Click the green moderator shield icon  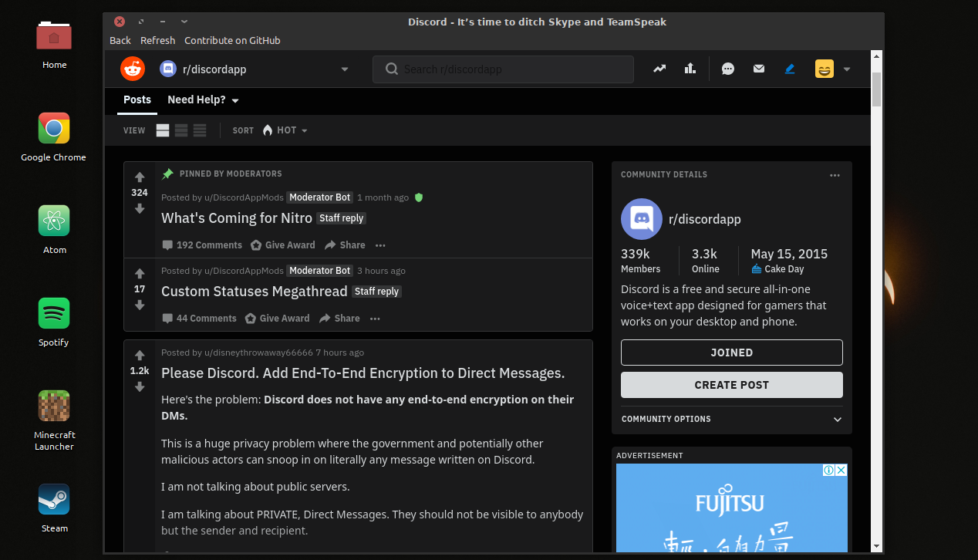click(x=419, y=197)
